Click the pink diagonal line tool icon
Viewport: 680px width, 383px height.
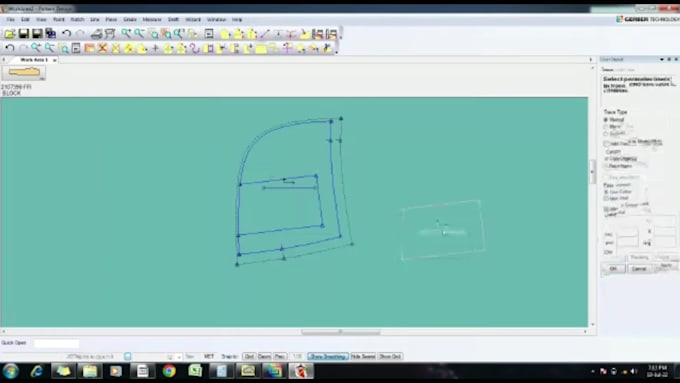(x=265, y=33)
